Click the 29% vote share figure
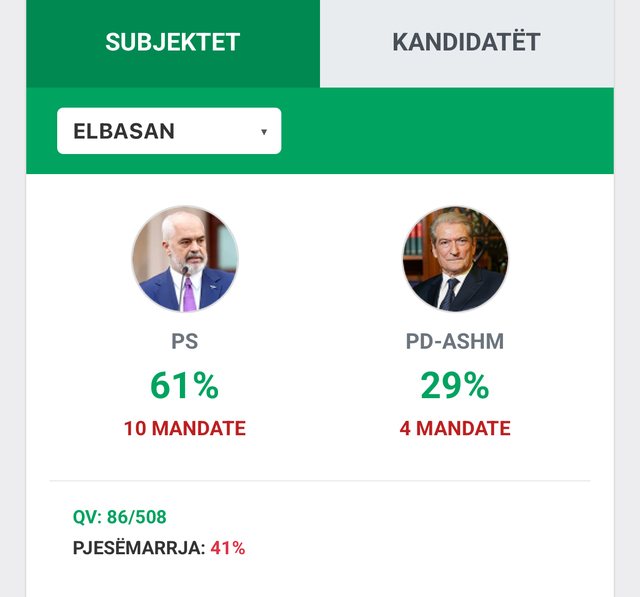Viewport: 640px width, 597px height. (455, 385)
